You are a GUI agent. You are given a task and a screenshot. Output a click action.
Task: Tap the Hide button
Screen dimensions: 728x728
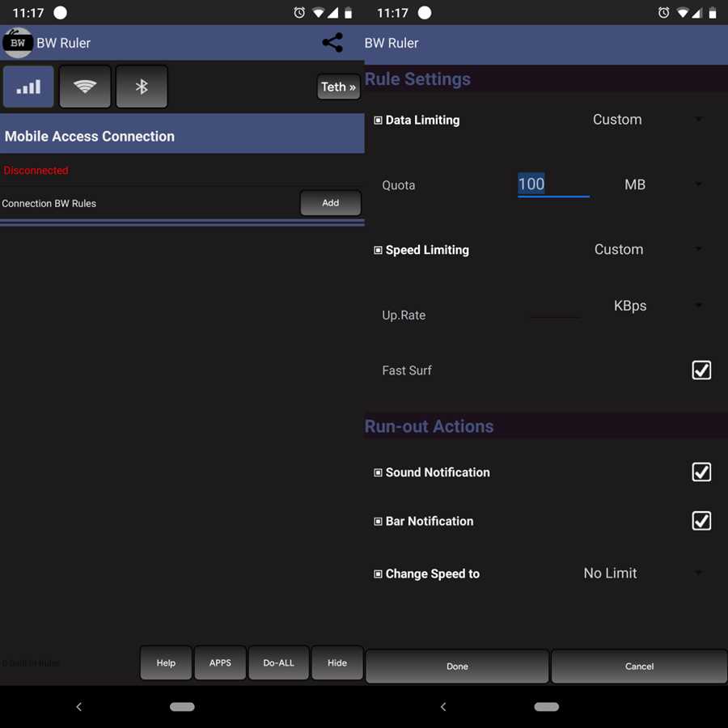337,662
